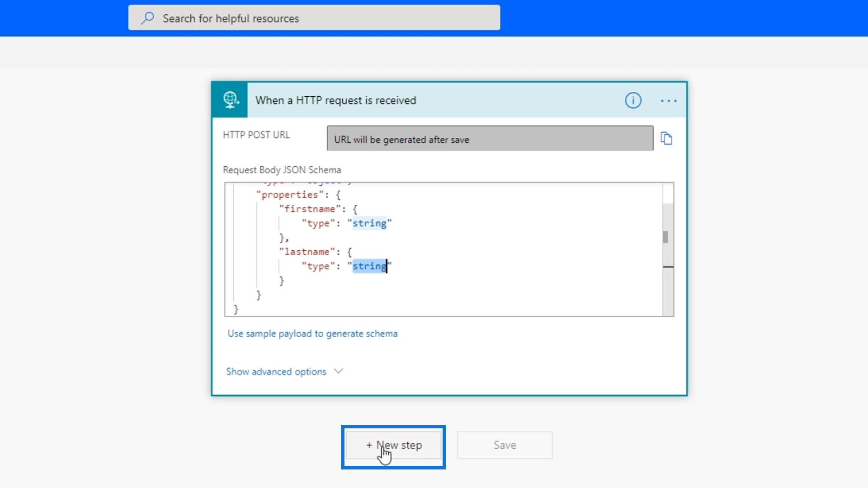Add a step with '+ New step'

tap(394, 445)
